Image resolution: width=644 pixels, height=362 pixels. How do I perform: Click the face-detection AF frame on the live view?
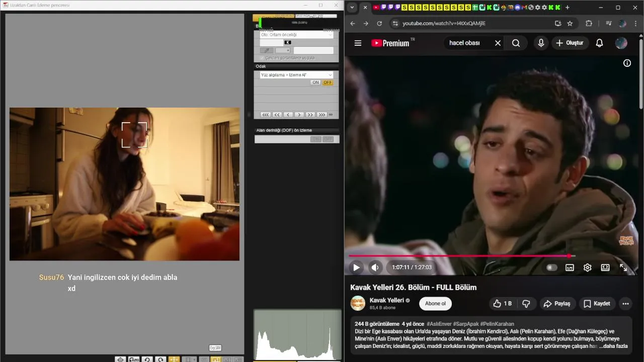134,135
